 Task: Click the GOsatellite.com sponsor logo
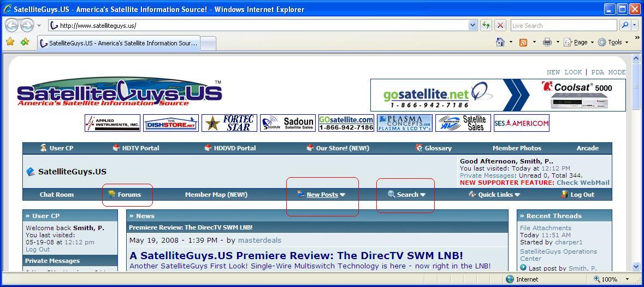(346, 123)
